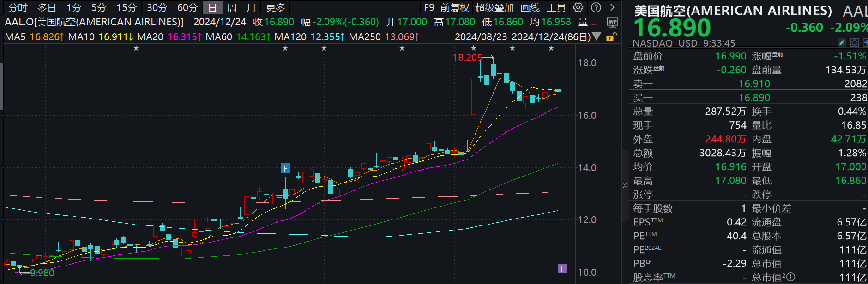Select the 30分 timeframe
Image resolution: width=868 pixels, height=284 pixels.
point(157,8)
